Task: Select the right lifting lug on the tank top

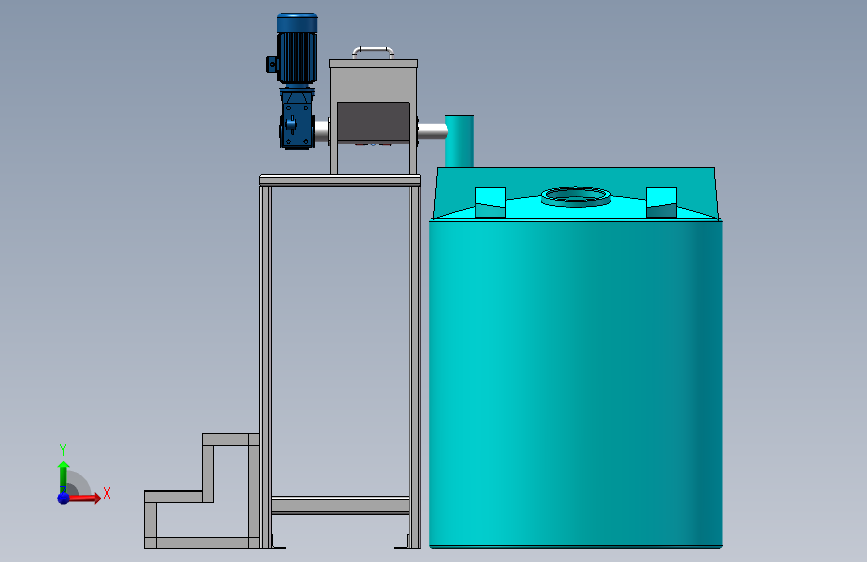Action: 661,202
